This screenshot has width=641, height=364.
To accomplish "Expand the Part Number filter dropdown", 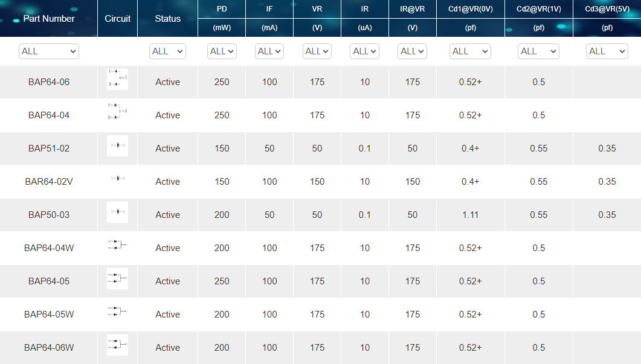I will click(49, 51).
